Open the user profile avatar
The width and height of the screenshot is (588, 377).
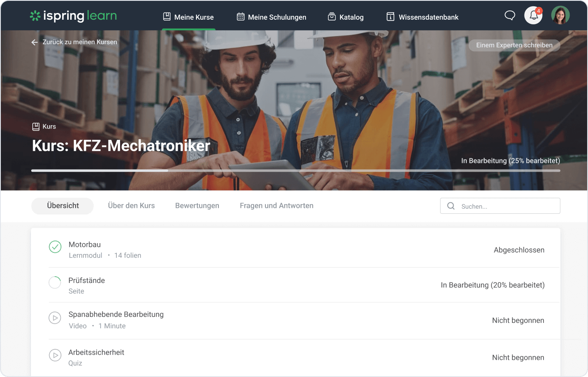coord(560,16)
